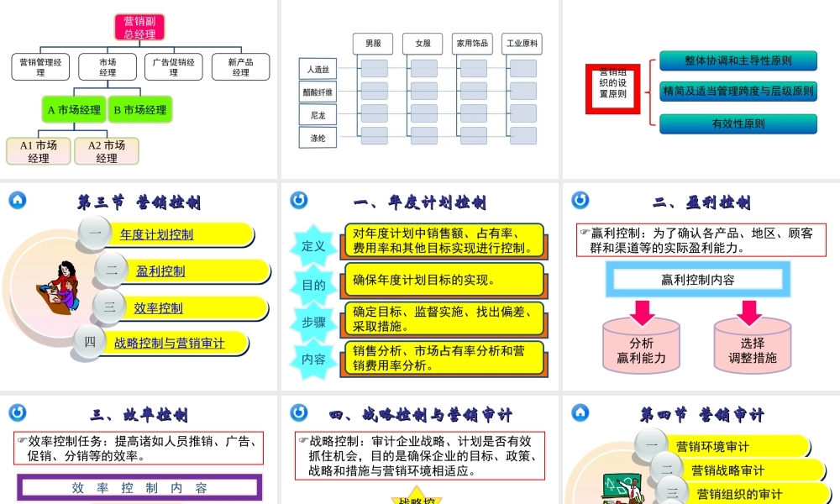Select the 目的 diamond shape

point(315,285)
